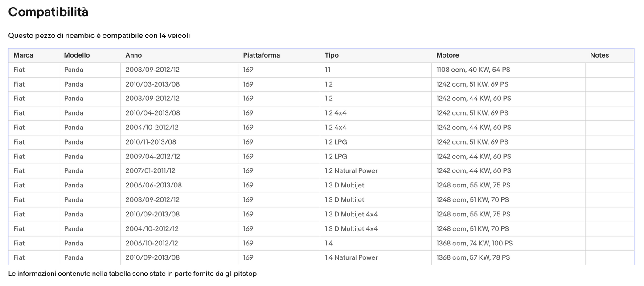The height and width of the screenshot is (286, 644).
Task: Click the 2007/01-2011/12 year cell
Action: tap(150, 171)
